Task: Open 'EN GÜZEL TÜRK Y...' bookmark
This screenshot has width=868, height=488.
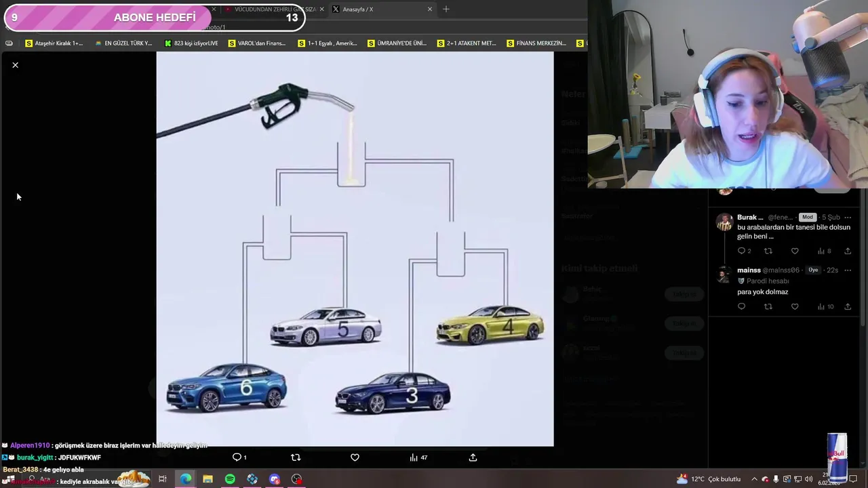Action: 123,43
